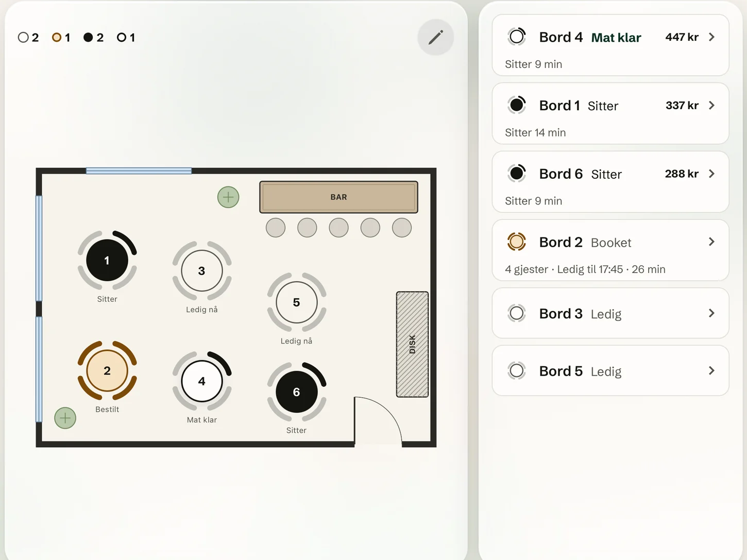Click "Ledig nå" label under table 5
The height and width of the screenshot is (560, 747).
[x=296, y=341]
